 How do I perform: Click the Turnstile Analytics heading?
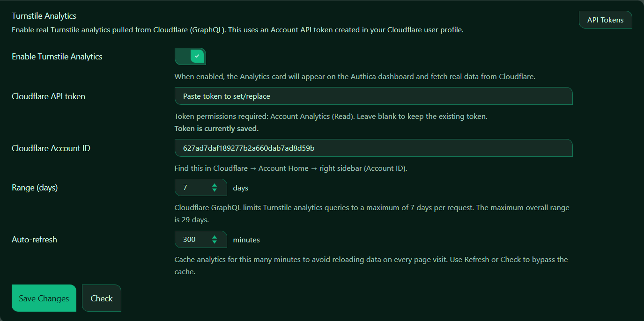pos(44,16)
